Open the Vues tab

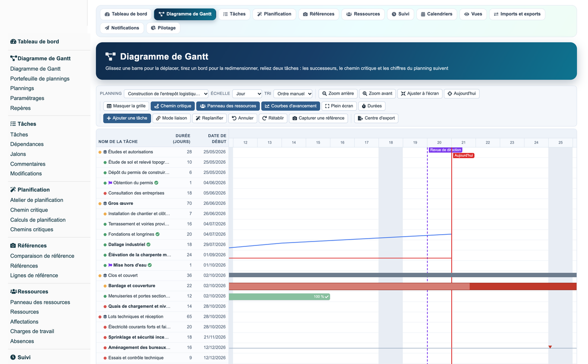pos(473,14)
